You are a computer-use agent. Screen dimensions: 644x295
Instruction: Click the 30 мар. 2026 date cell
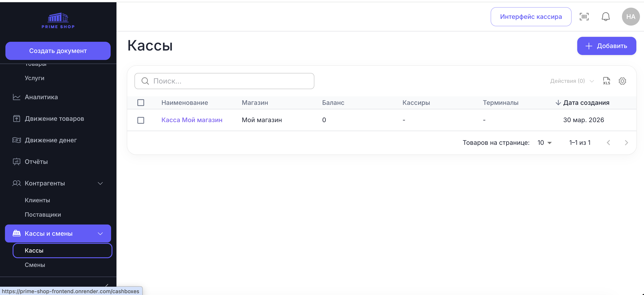click(584, 120)
